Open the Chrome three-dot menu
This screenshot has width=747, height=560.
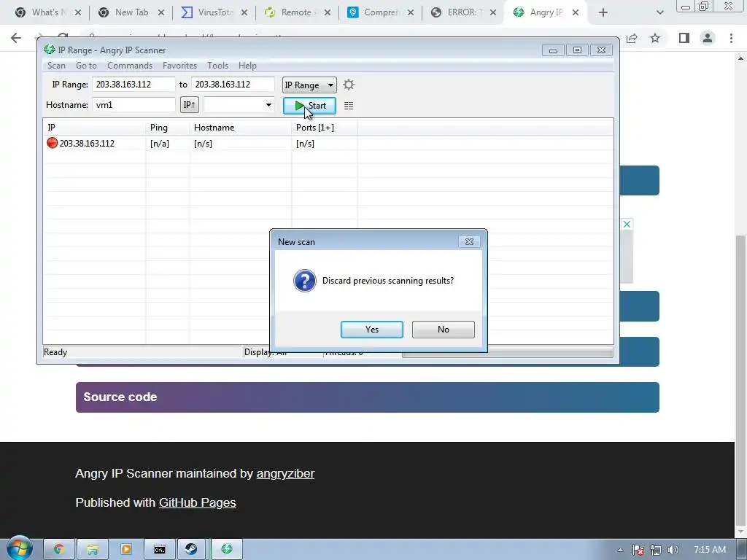tap(731, 38)
